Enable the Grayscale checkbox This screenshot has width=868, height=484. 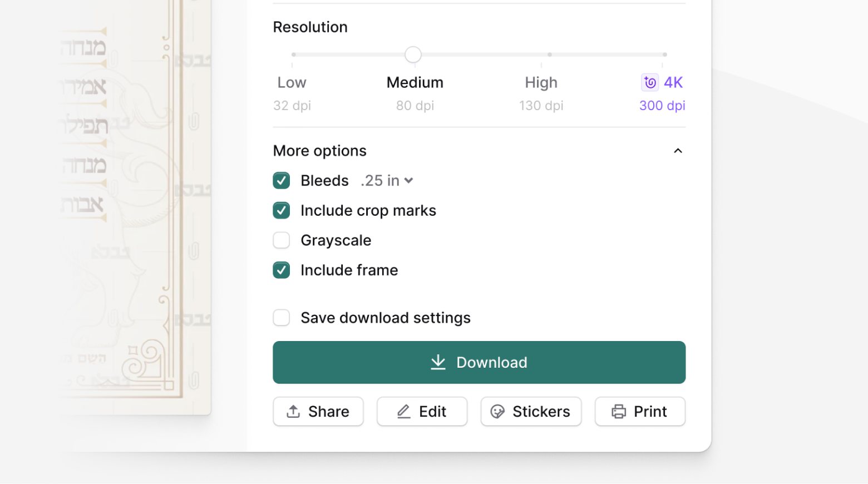pyautogui.click(x=282, y=240)
